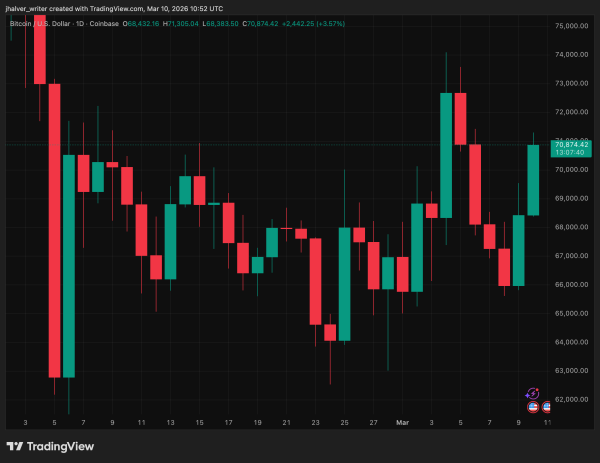Click the tall green candle on March 3
Image resolution: width=600 pixels, height=463 pixels.
pyautogui.click(x=446, y=155)
